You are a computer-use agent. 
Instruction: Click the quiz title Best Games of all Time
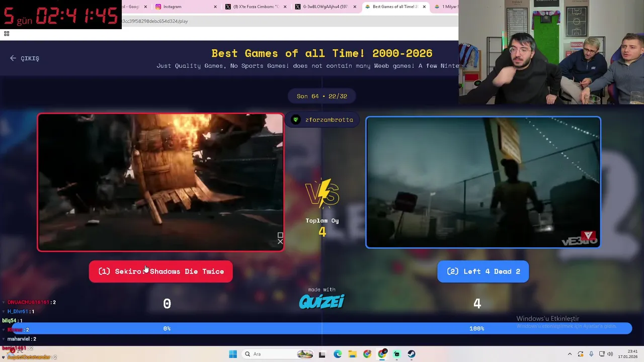[x=322, y=53]
